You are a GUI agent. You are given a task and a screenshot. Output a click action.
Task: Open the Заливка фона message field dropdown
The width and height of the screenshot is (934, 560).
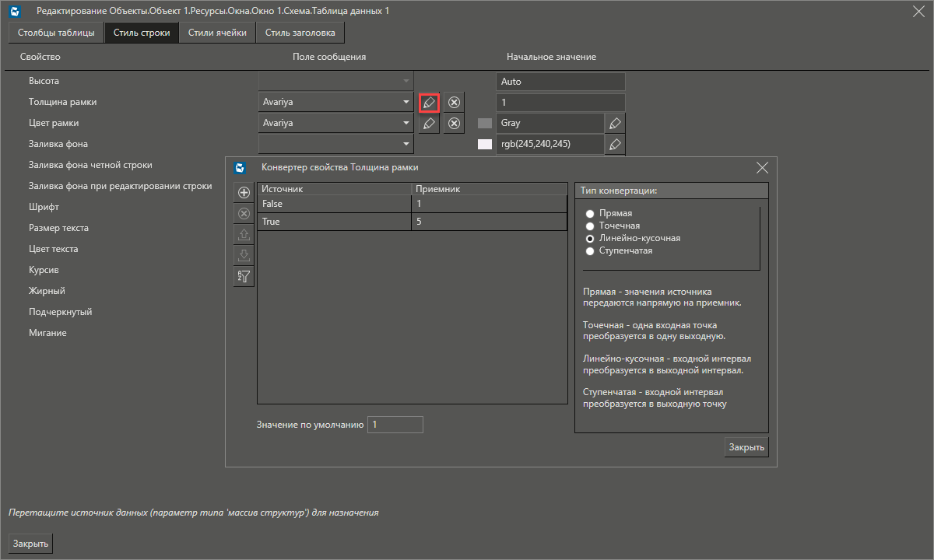(406, 143)
